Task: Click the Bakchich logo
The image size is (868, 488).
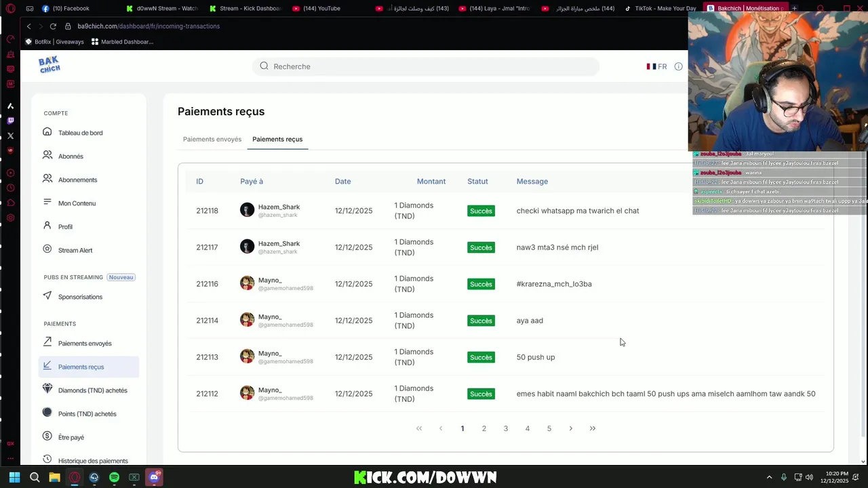Action: [50, 65]
